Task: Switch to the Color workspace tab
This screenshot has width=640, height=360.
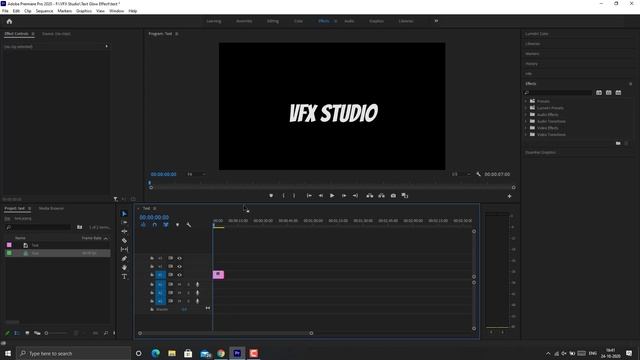Action: 298,21
